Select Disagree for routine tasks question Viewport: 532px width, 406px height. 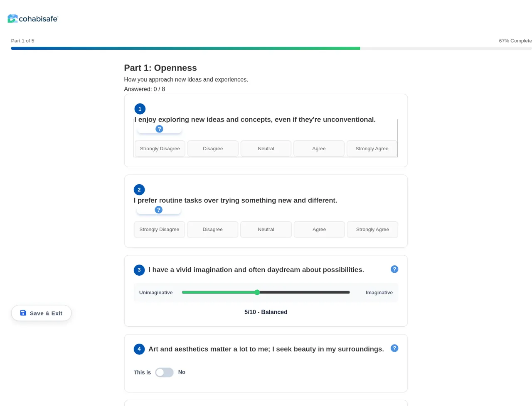[x=212, y=230]
